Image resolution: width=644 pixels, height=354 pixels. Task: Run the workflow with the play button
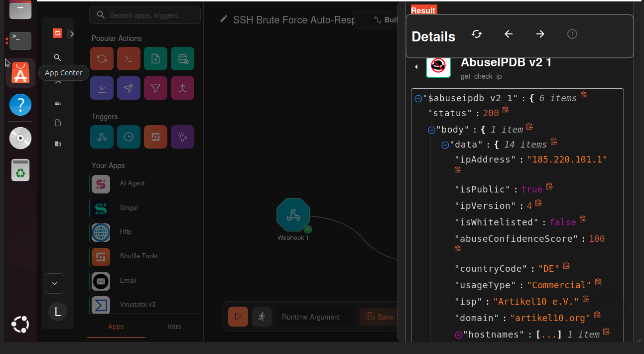click(x=238, y=317)
